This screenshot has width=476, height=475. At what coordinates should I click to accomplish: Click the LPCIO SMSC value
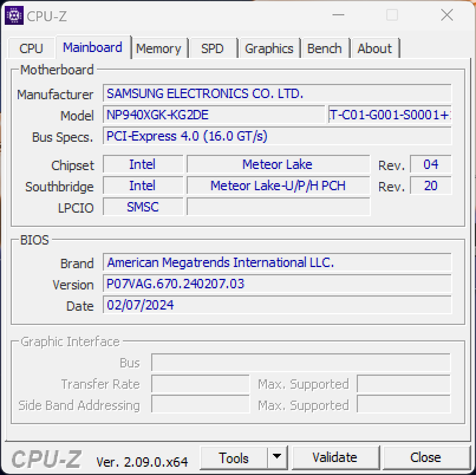[143, 207]
